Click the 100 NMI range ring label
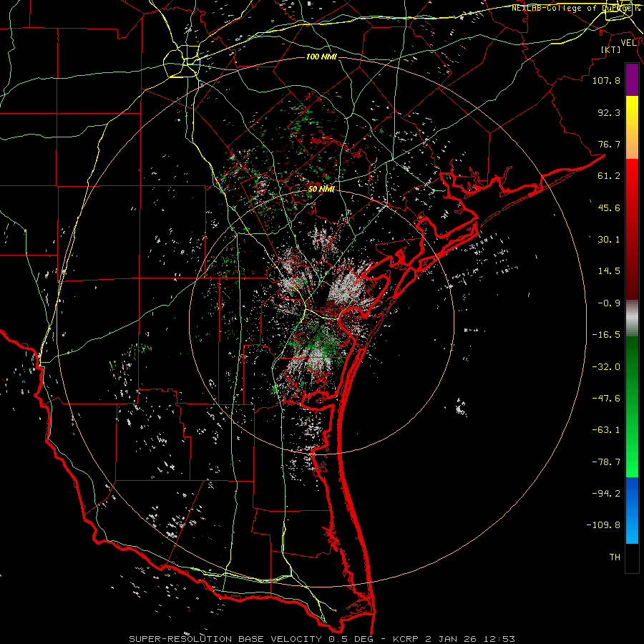Screen dimensions: 644x644 pyautogui.click(x=321, y=57)
